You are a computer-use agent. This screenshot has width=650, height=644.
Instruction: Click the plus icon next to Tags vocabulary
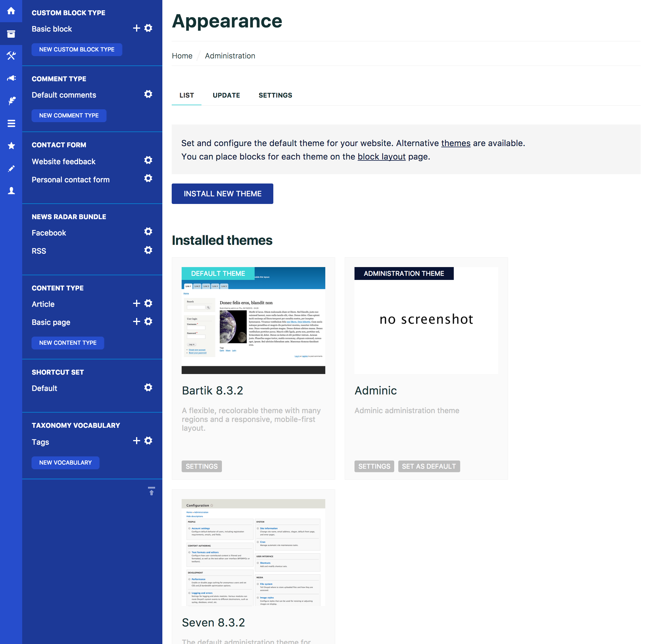[137, 440]
